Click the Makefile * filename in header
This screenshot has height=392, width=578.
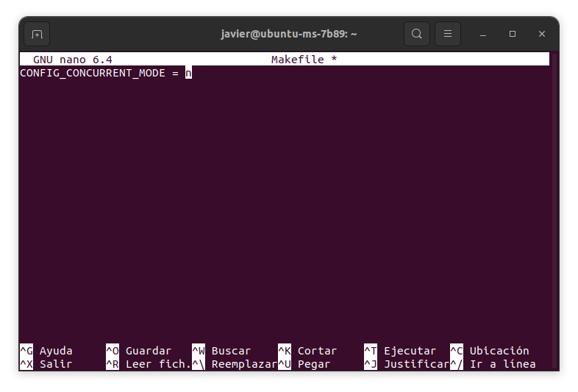304,60
